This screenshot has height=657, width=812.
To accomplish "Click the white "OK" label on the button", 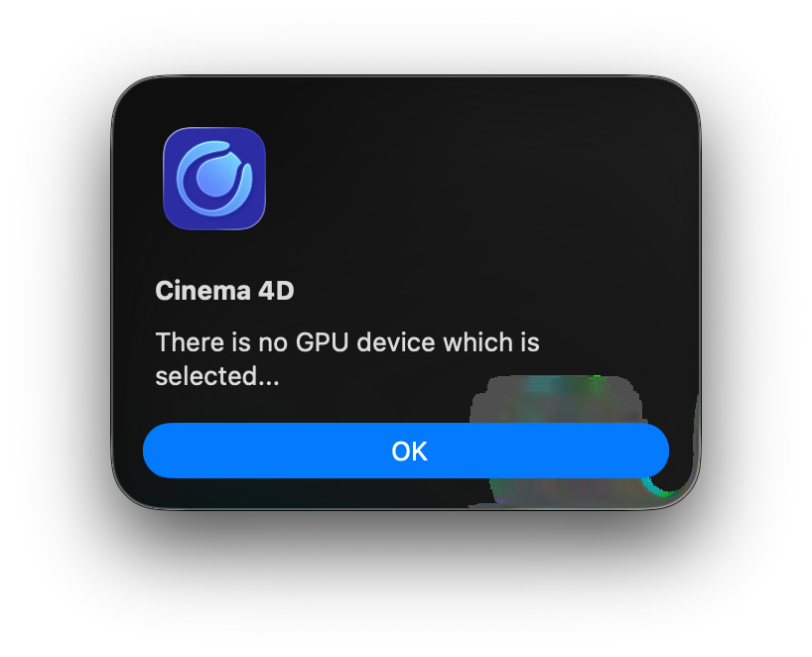I will 409,451.
